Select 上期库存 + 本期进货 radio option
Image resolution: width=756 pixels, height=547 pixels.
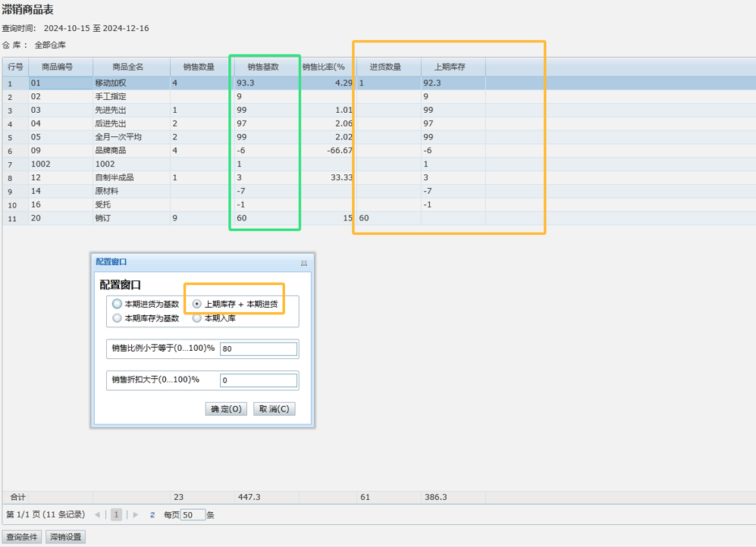tap(197, 304)
